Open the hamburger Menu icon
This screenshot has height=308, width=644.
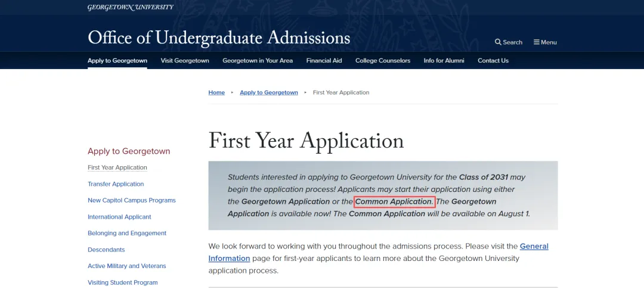pyautogui.click(x=537, y=42)
